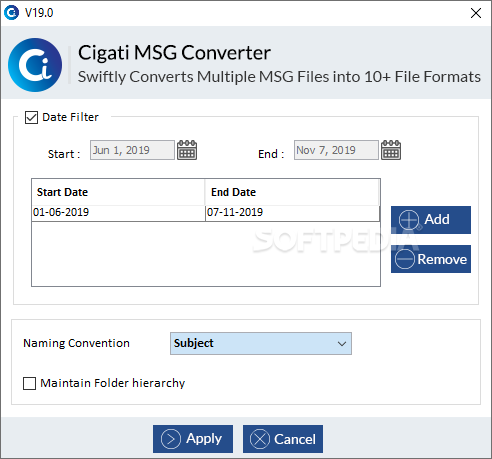The image size is (492, 459).
Task: Click the Start Date column header
Action: pos(118,192)
